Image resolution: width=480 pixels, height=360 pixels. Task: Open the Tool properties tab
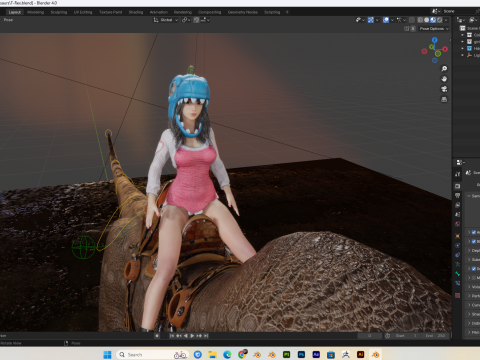click(x=458, y=174)
